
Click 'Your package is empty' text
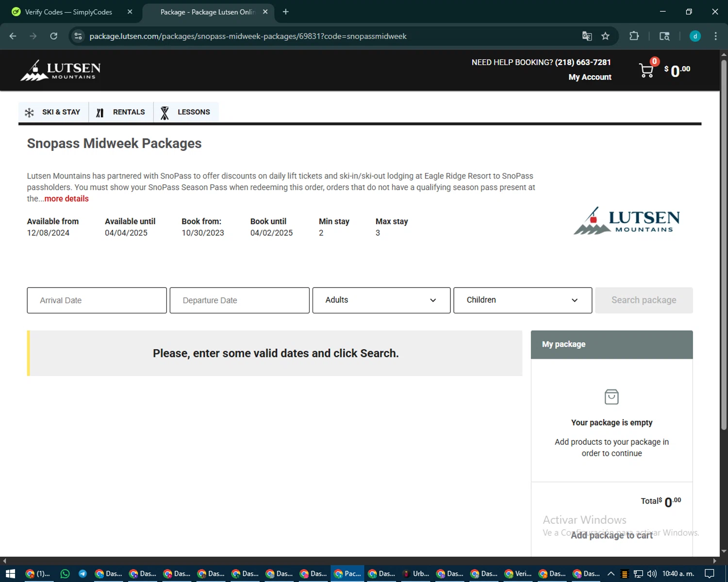click(x=612, y=423)
